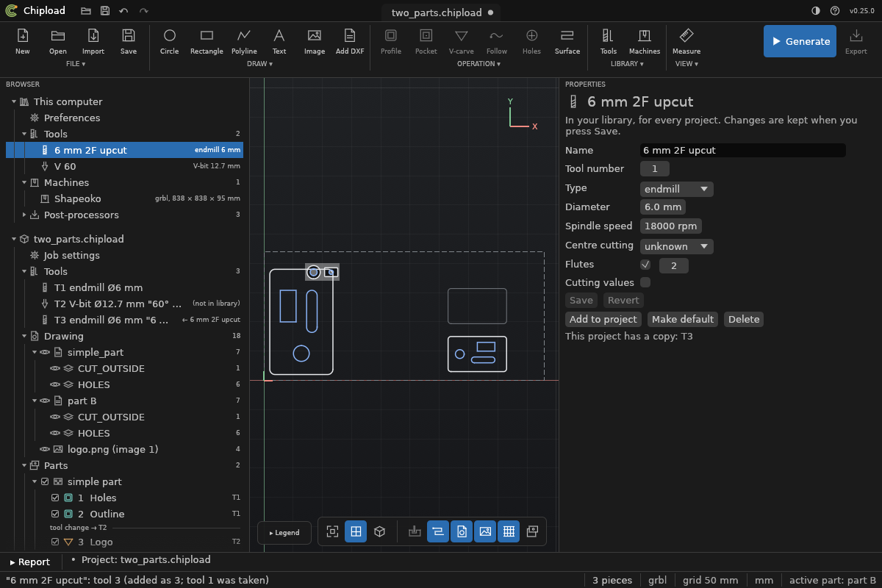The image size is (882, 588).
Task: Click the zoom-to-fit view icon
Action: point(332,531)
